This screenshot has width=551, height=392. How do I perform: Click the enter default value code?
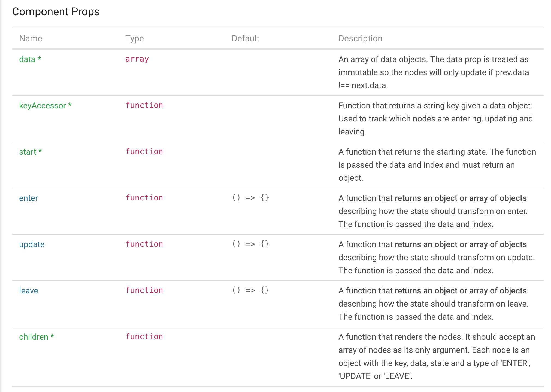click(x=250, y=198)
